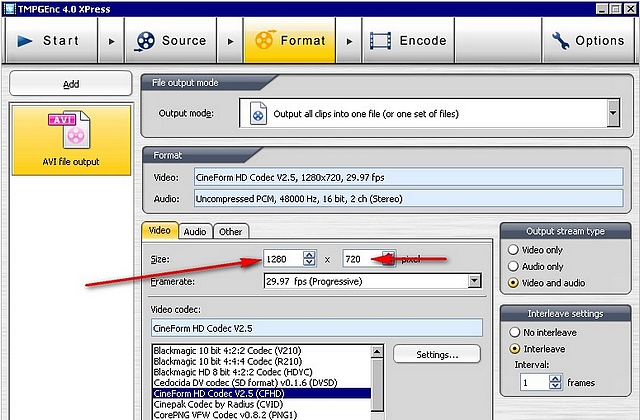
Task: Click the Video codec name field
Action: point(317,328)
